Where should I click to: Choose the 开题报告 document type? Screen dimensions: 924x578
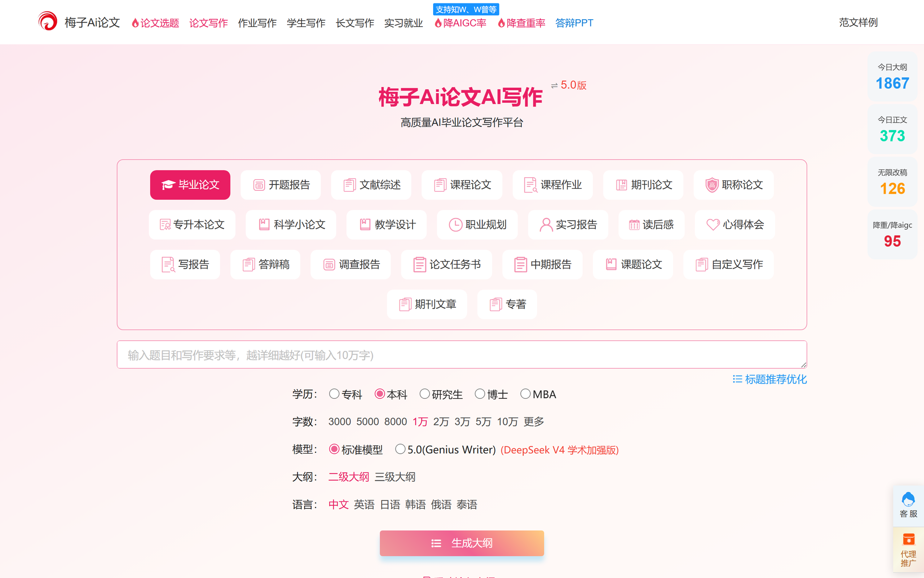click(281, 185)
